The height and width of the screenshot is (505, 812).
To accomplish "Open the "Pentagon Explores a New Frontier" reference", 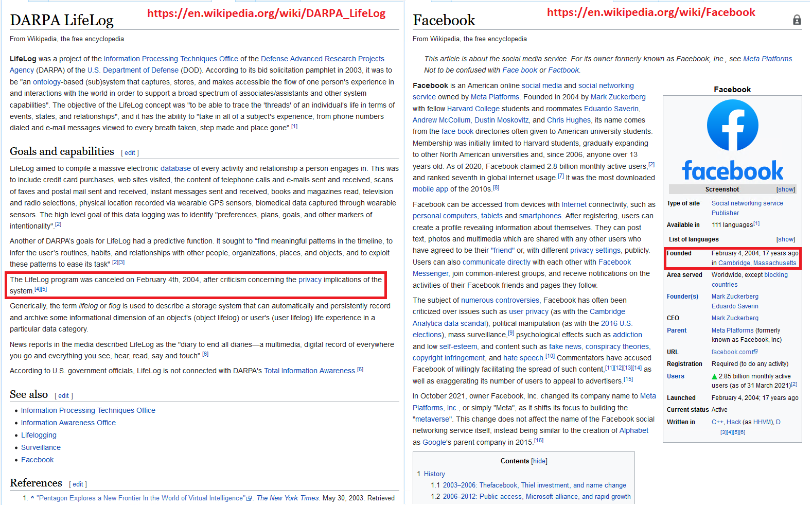I will pos(140,498).
